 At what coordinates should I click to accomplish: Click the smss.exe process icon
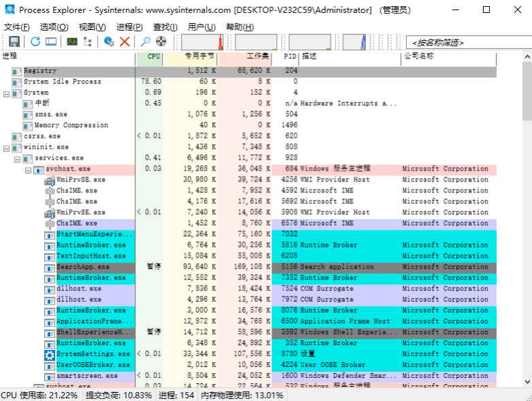coord(28,116)
